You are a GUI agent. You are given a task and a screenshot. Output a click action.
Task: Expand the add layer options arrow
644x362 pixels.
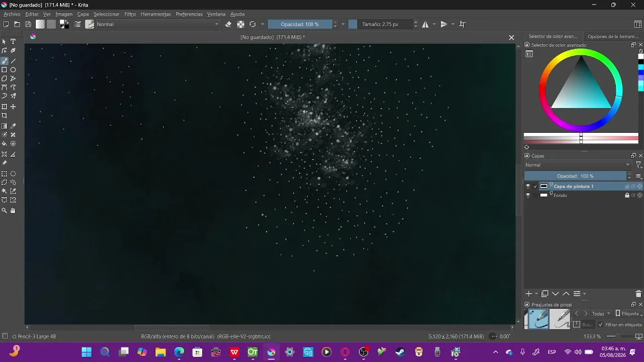[536, 294]
